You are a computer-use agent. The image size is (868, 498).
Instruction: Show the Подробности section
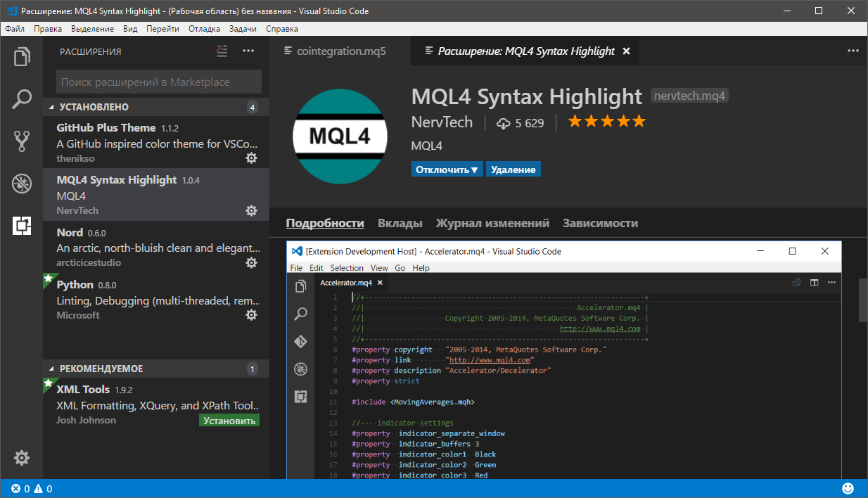[325, 224]
